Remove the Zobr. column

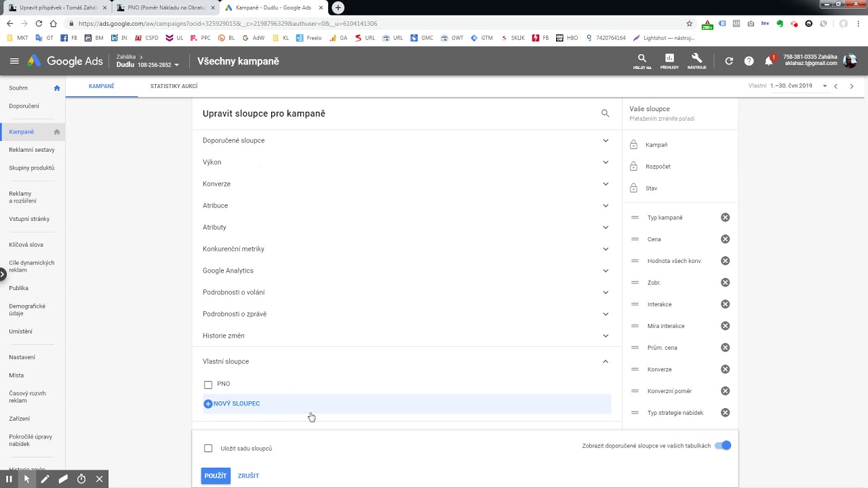point(725,283)
